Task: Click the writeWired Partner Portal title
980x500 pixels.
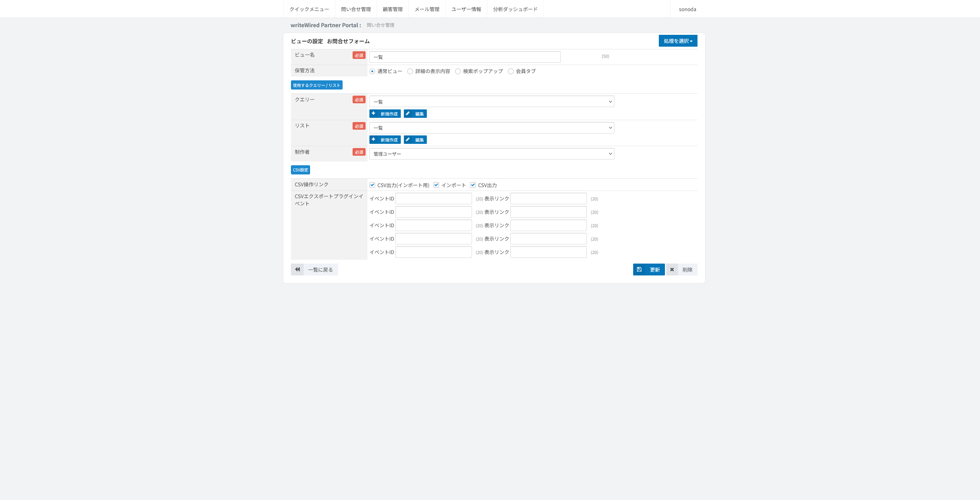Action: (326, 25)
